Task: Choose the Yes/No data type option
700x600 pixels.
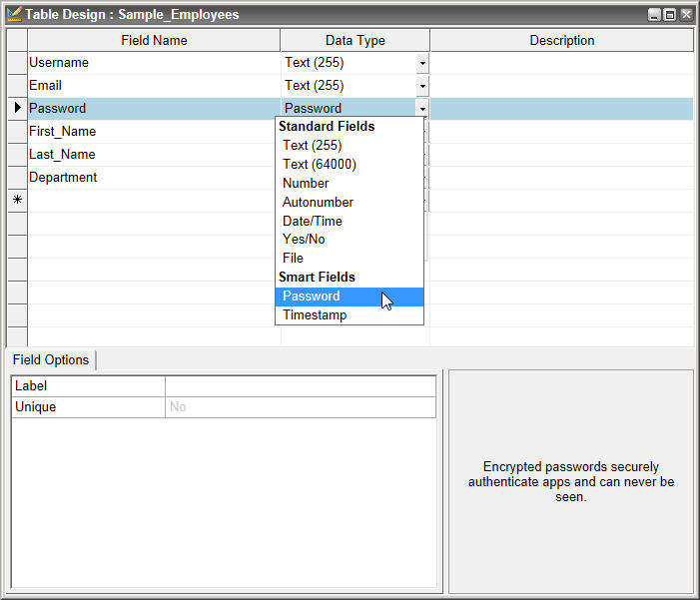Action: [x=304, y=240]
